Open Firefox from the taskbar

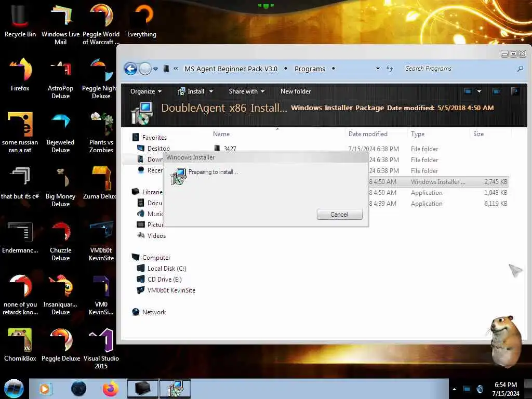point(111,389)
